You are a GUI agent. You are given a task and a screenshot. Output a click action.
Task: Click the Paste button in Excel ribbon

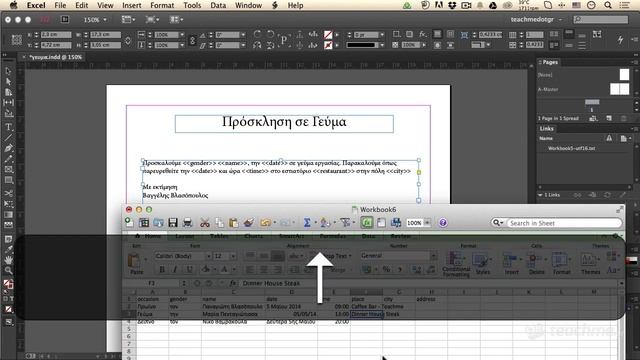tap(136, 263)
